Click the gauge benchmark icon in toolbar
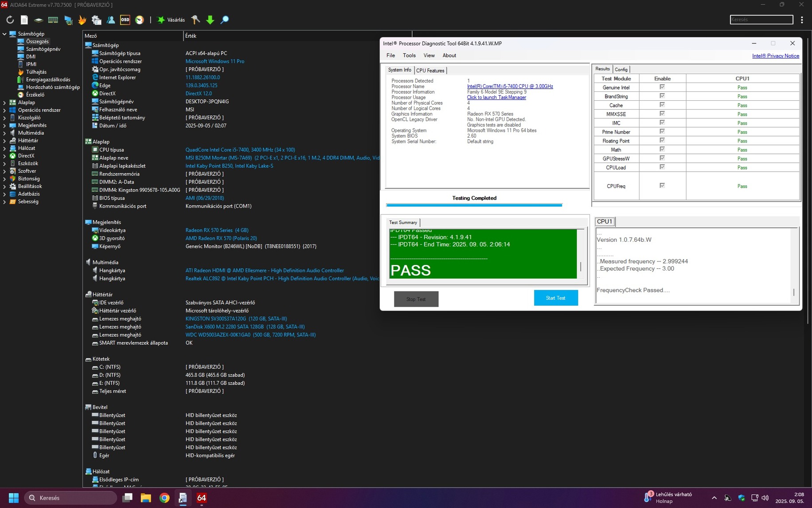812x508 pixels. click(140, 20)
